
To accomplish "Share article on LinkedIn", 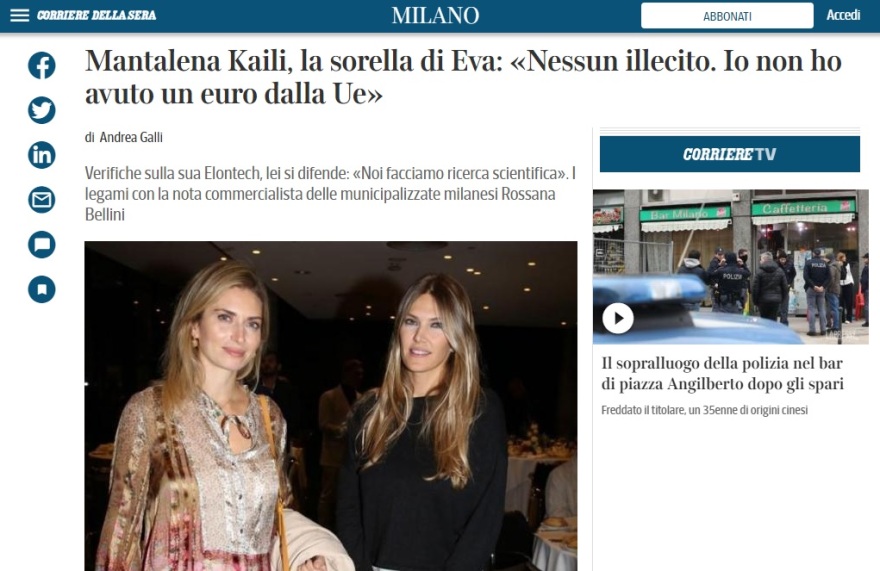I will (42, 155).
